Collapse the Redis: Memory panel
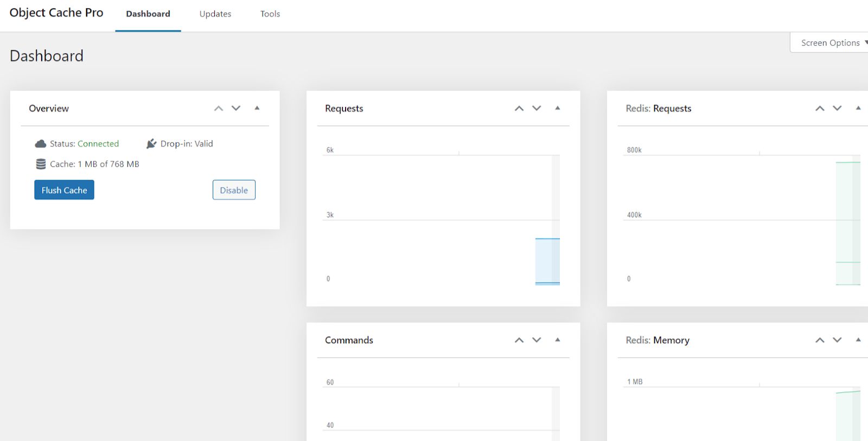 click(858, 340)
